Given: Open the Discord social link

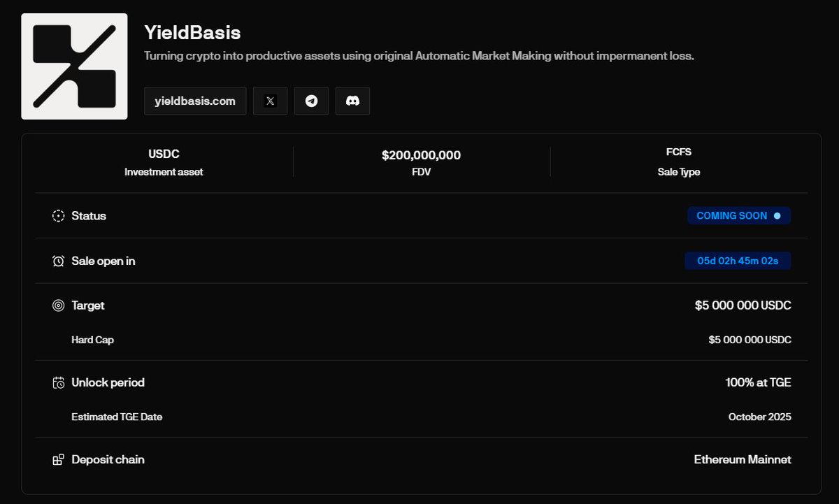Looking at the screenshot, I should click(352, 101).
